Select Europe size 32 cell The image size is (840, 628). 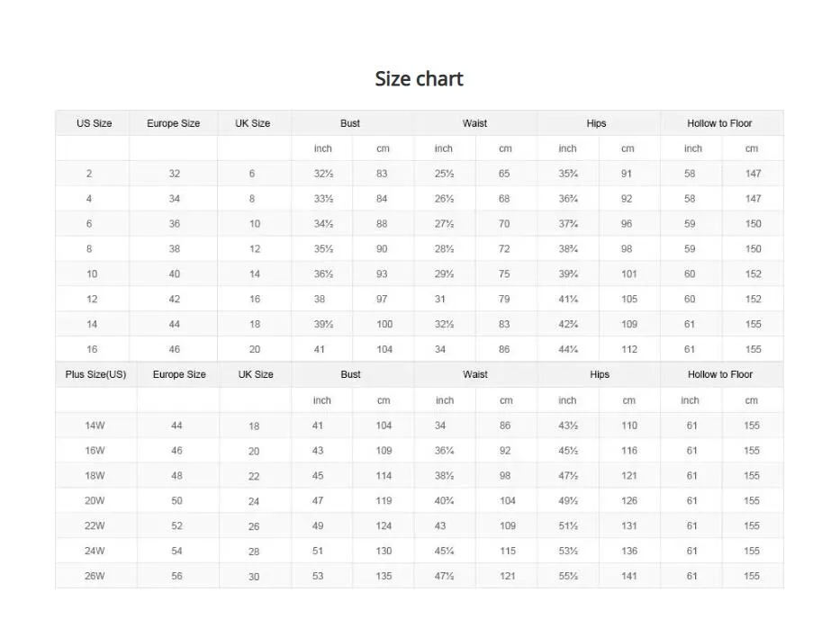tap(175, 174)
